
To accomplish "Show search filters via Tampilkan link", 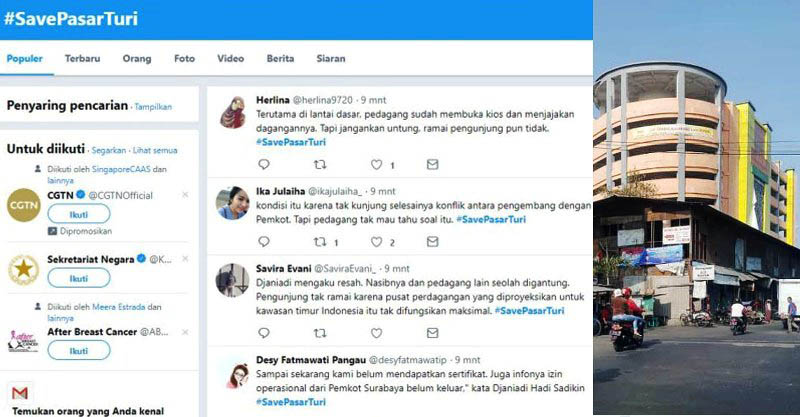I will 153,107.
